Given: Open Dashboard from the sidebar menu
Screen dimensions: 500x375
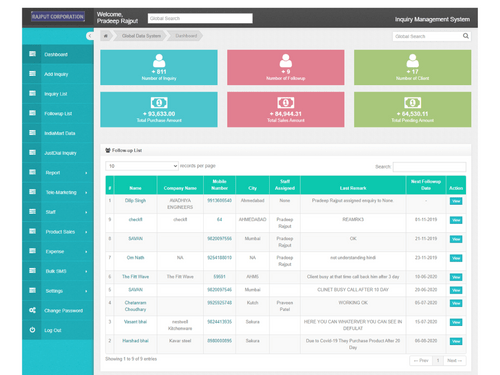Looking at the screenshot, I should point(58,54).
